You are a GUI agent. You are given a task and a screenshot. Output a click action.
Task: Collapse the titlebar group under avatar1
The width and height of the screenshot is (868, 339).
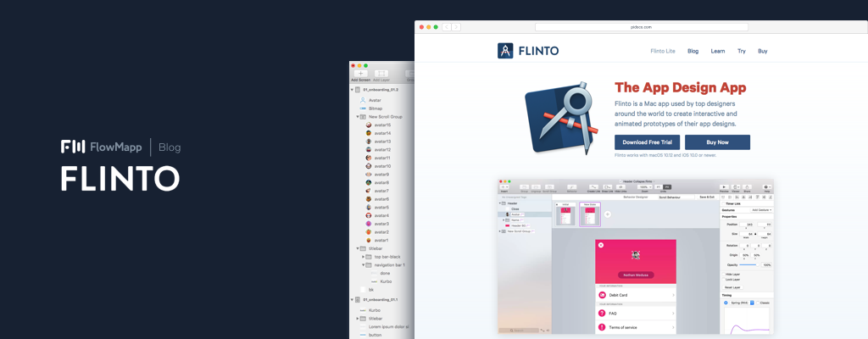358,248
